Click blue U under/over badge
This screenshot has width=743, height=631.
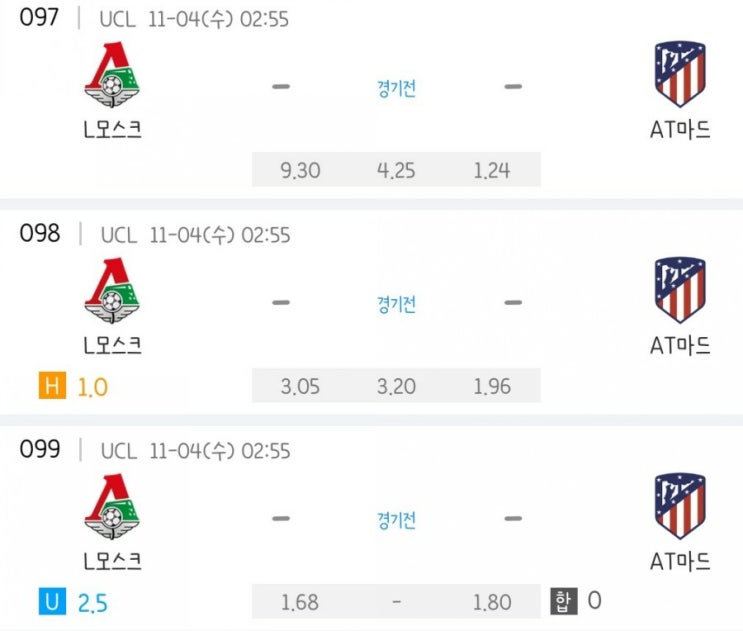click(x=52, y=602)
